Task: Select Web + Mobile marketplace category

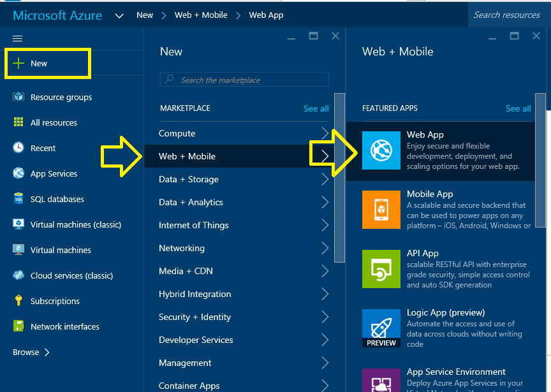Action: [239, 156]
